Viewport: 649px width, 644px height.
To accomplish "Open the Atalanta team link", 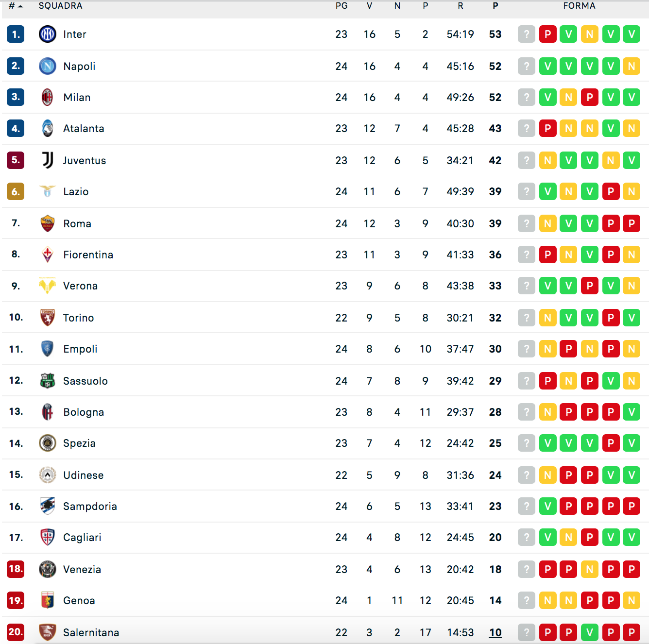I will [x=84, y=129].
